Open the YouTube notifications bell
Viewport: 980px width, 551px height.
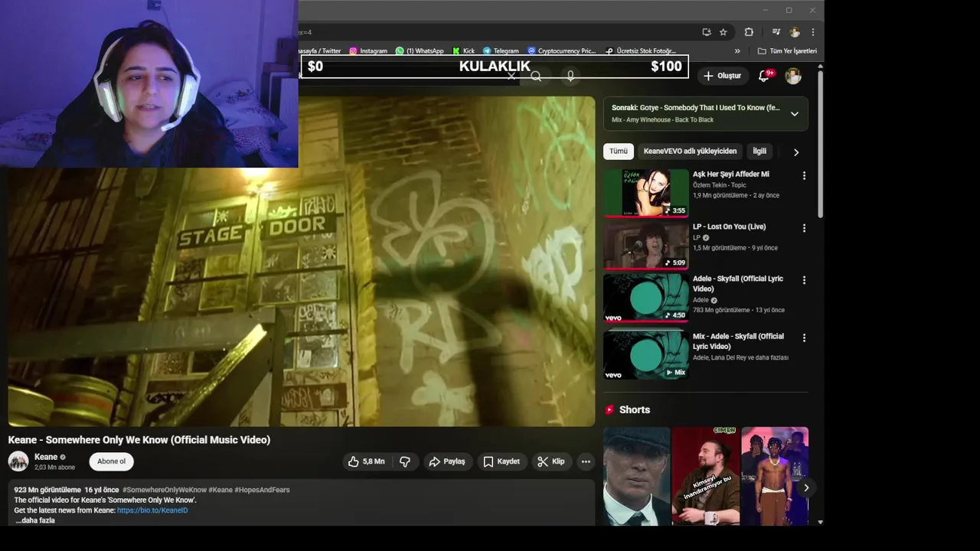pos(764,76)
